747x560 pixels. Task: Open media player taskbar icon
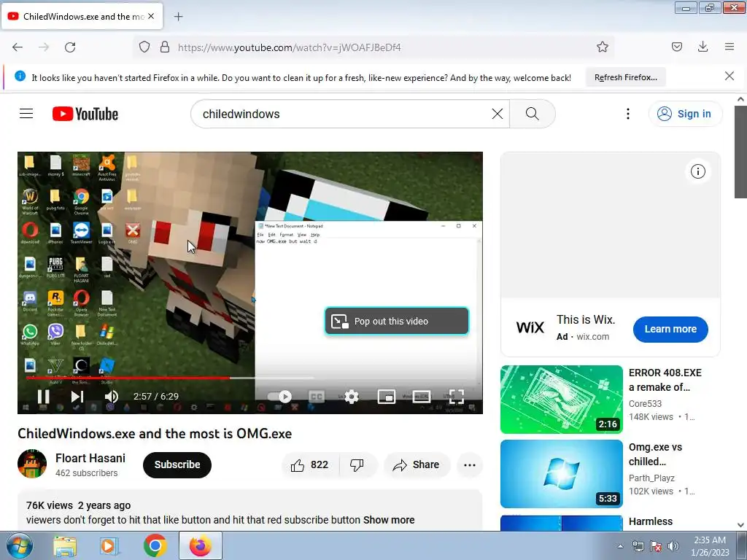[109, 545]
